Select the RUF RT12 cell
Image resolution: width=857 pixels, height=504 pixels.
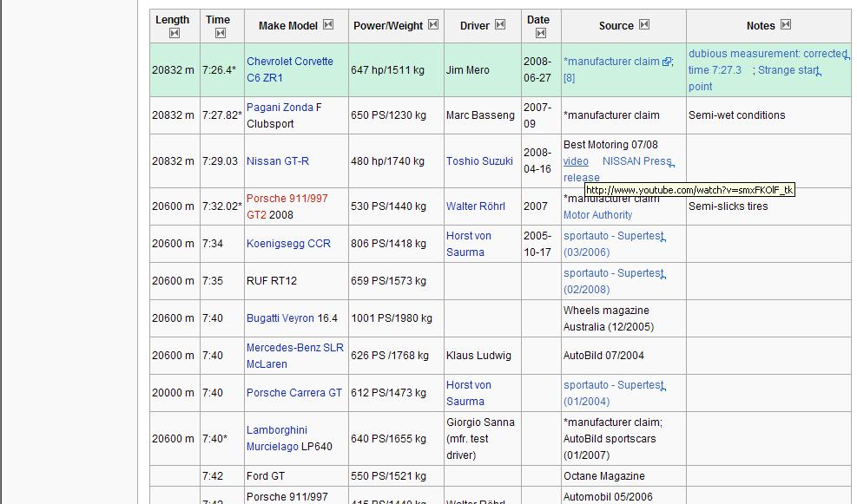pyautogui.click(x=296, y=281)
